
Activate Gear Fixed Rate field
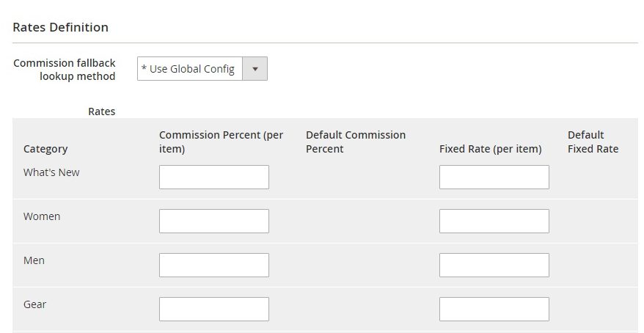[494, 309]
